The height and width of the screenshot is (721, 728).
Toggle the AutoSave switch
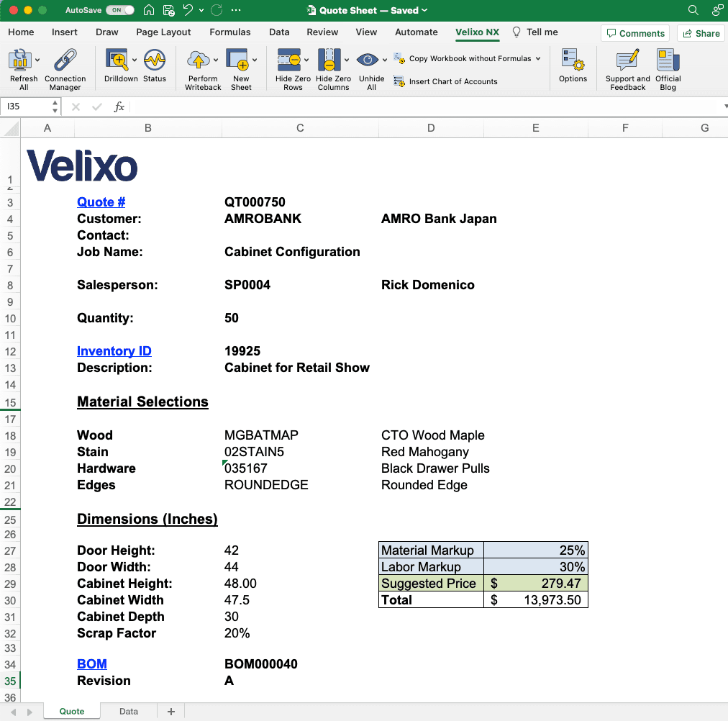coord(120,10)
